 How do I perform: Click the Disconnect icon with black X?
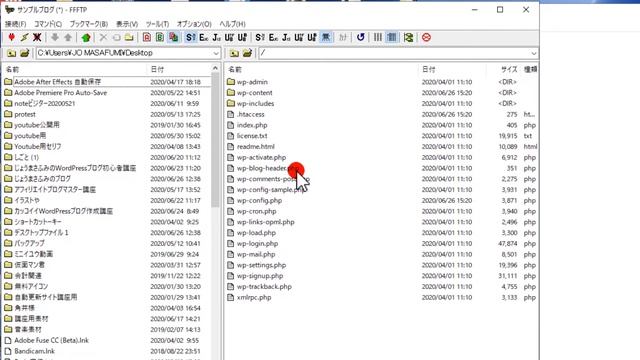coord(37,38)
